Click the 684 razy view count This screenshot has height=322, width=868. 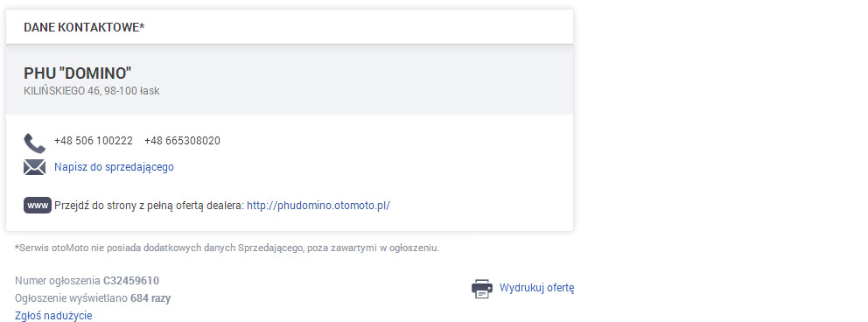point(150,298)
